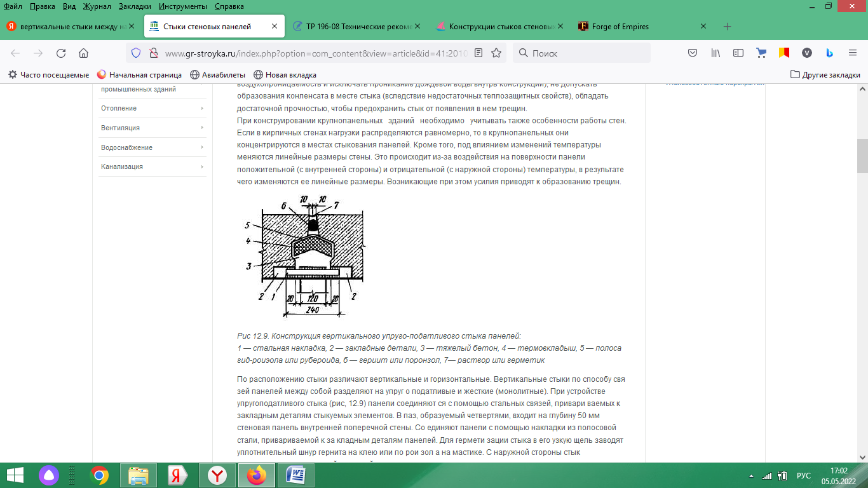Open the Другие закладки folder
The height and width of the screenshot is (488, 868).
click(x=825, y=75)
